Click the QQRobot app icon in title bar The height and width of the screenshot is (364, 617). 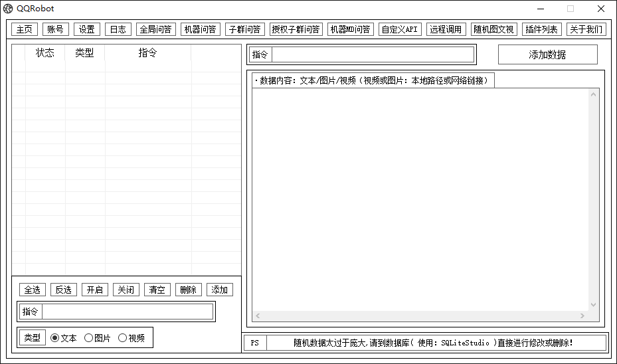(8, 9)
